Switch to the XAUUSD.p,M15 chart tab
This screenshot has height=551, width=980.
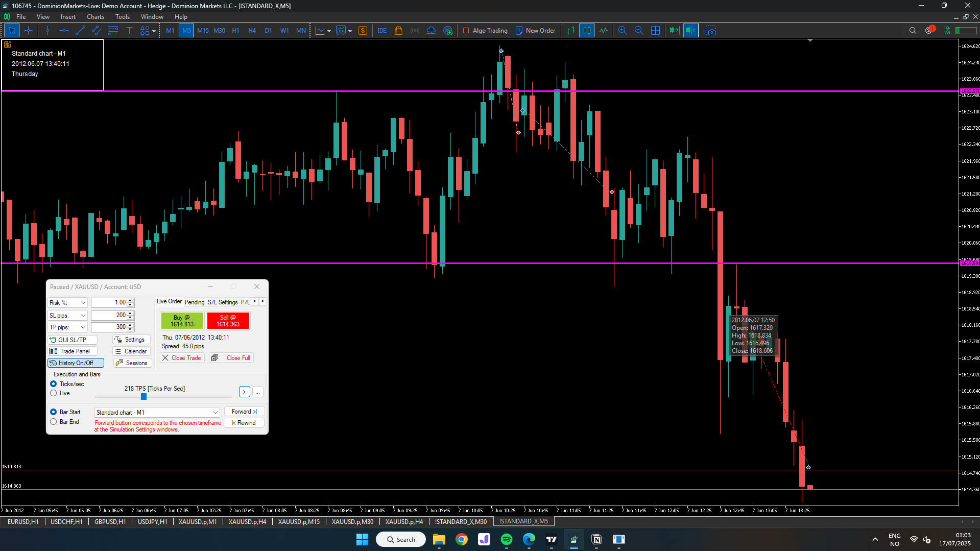pyautogui.click(x=299, y=521)
